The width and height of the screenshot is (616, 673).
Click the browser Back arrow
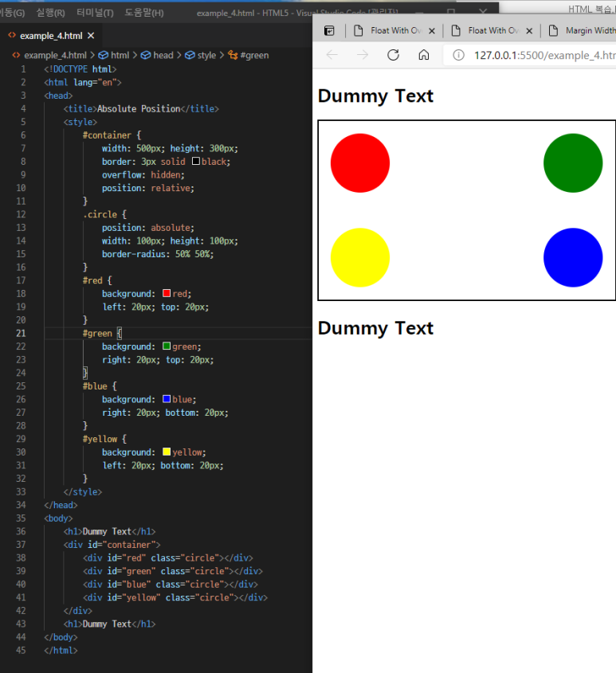click(332, 55)
